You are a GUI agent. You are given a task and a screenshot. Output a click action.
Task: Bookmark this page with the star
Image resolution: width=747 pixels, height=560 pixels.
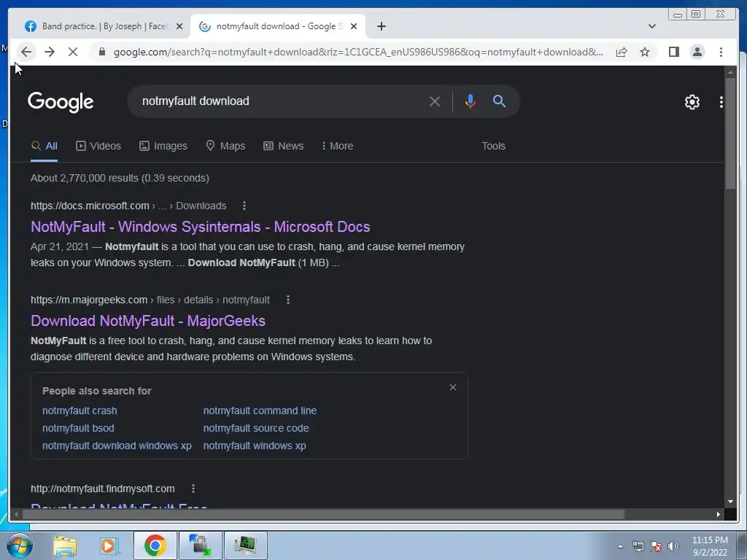[645, 52]
